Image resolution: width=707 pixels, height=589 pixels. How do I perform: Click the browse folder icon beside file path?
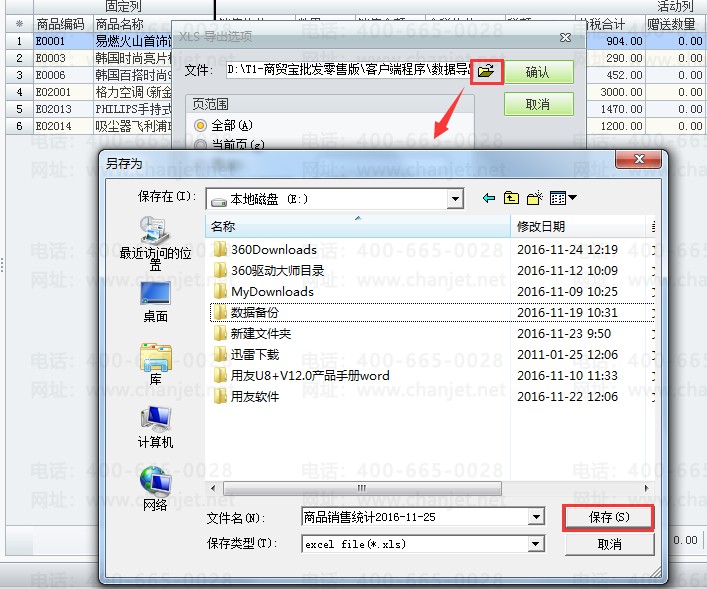(486, 71)
